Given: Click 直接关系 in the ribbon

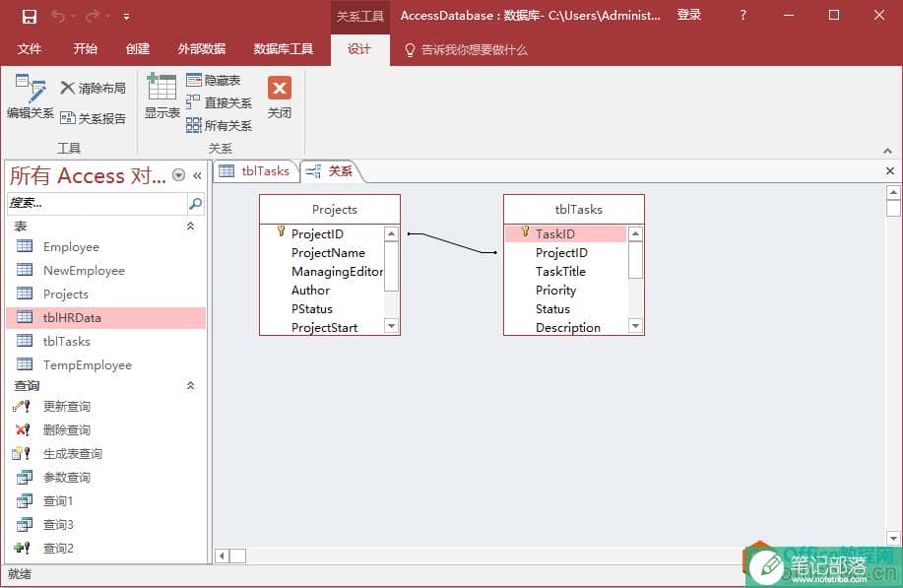Looking at the screenshot, I should click(220, 102).
